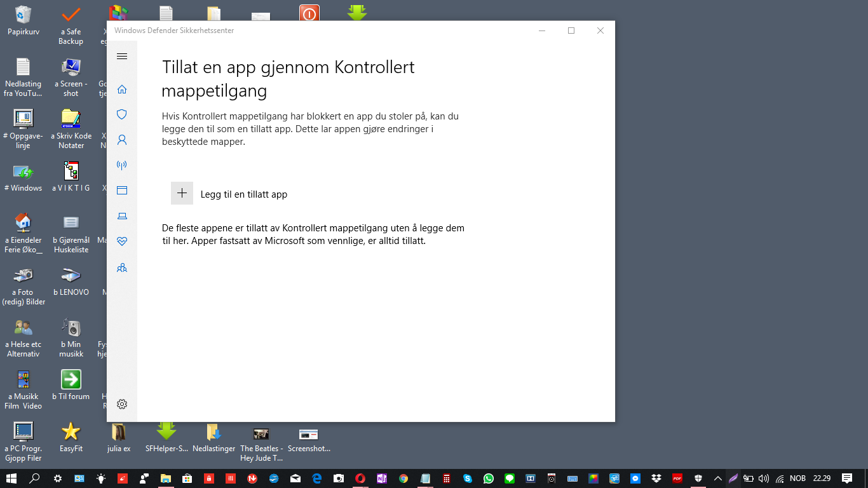Screen dimensions: 868x488
Task: Show hidden system tray icons
Action: click(x=718, y=478)
